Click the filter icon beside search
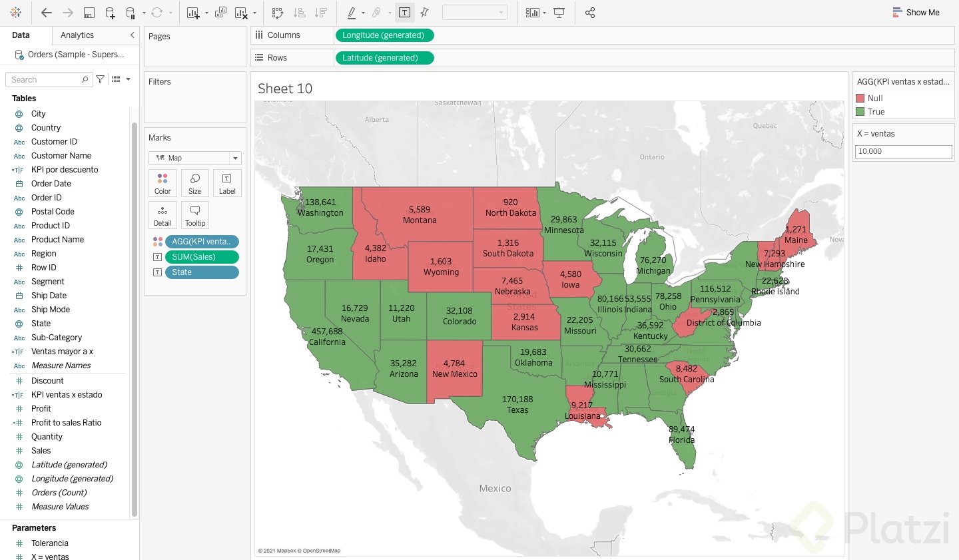 (x=101, y=79)
